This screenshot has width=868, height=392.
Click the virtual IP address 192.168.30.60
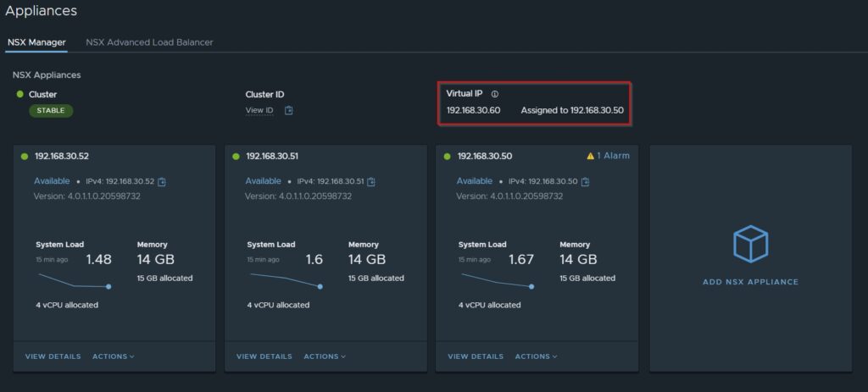[x=473, y=111]
